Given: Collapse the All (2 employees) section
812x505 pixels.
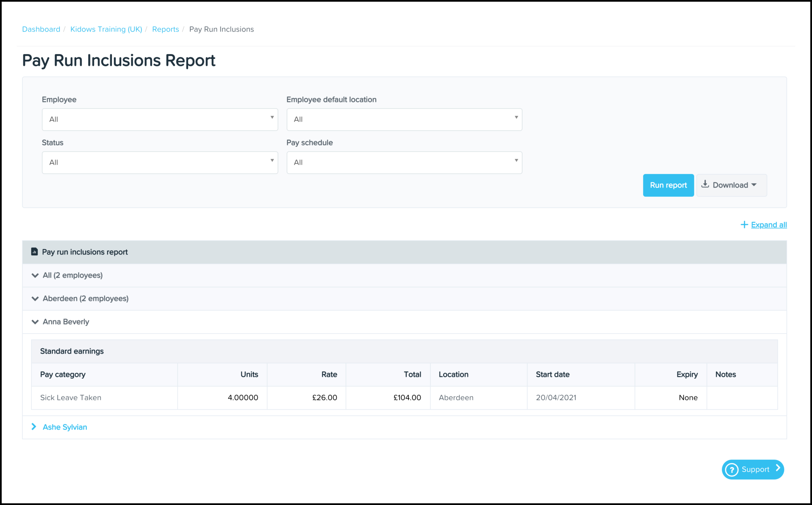Looking at the screenshot, I should point(35,275).
